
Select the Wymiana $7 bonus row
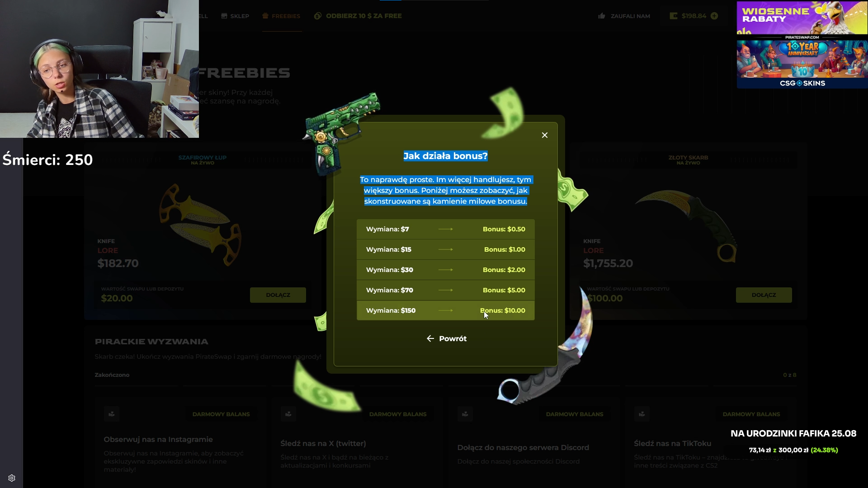445,229
